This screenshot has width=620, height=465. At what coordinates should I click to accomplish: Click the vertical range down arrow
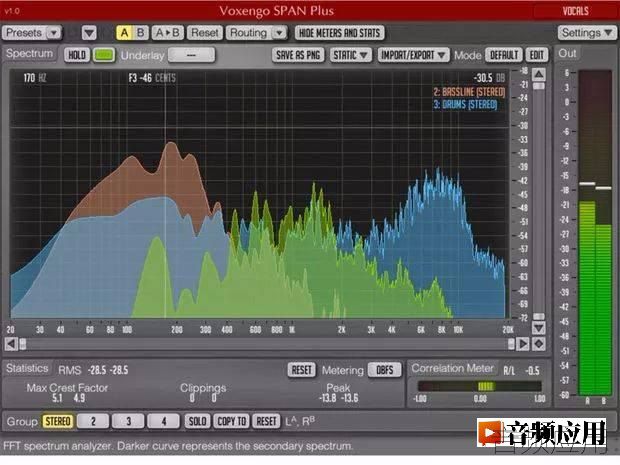[539, 328]
